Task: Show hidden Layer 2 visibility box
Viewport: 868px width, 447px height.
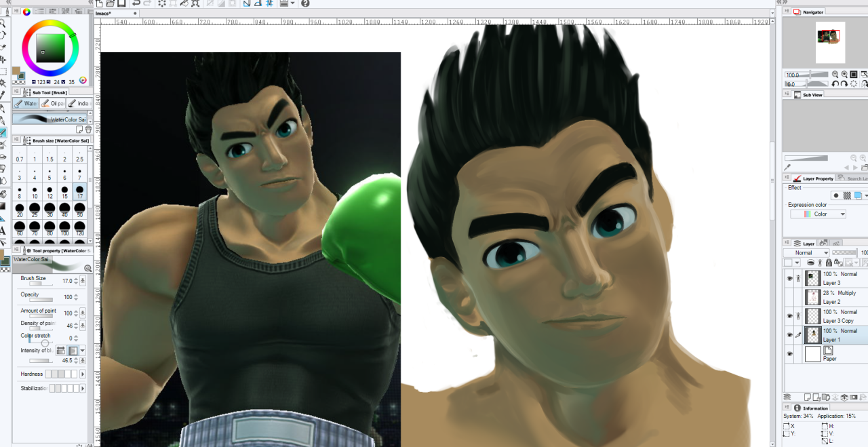Action: 789,297
